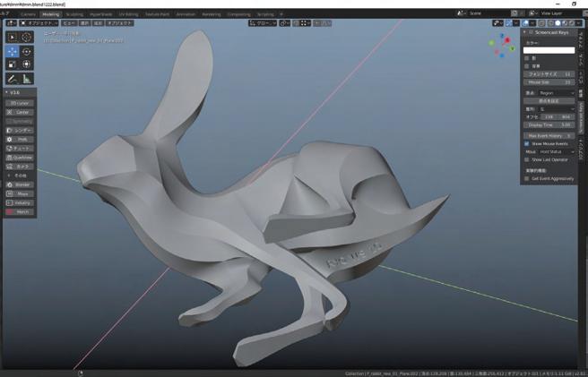Viewport: 588px width, 377px height.
Task: Open the Screencast Keys vertical sidebar tab
Action: coord(581,117)
